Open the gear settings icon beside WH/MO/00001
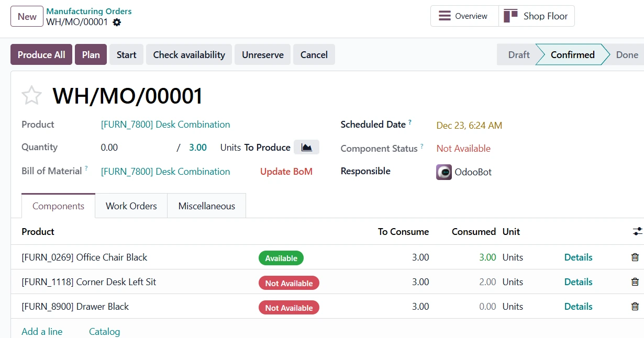The image size is (644, 338). point(116,22)
